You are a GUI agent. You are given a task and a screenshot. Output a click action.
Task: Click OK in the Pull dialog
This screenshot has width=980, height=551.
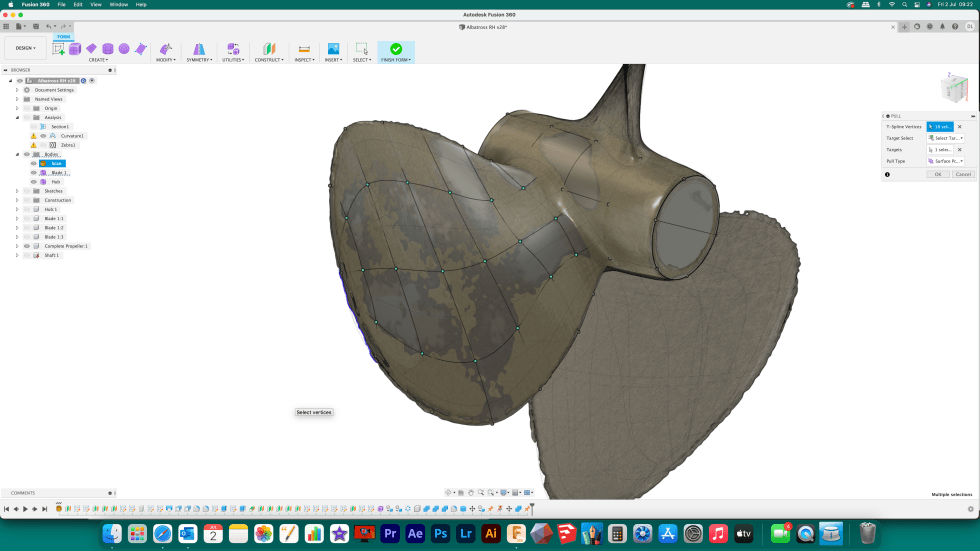[938, 174]
